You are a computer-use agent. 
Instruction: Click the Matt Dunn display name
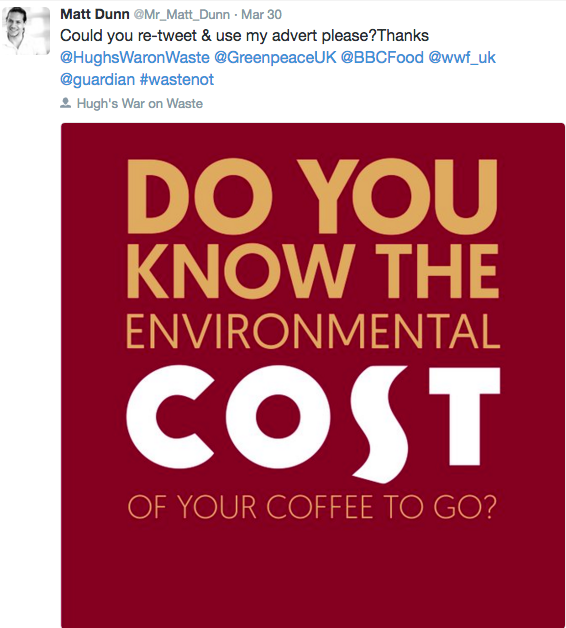click(95, 14)
